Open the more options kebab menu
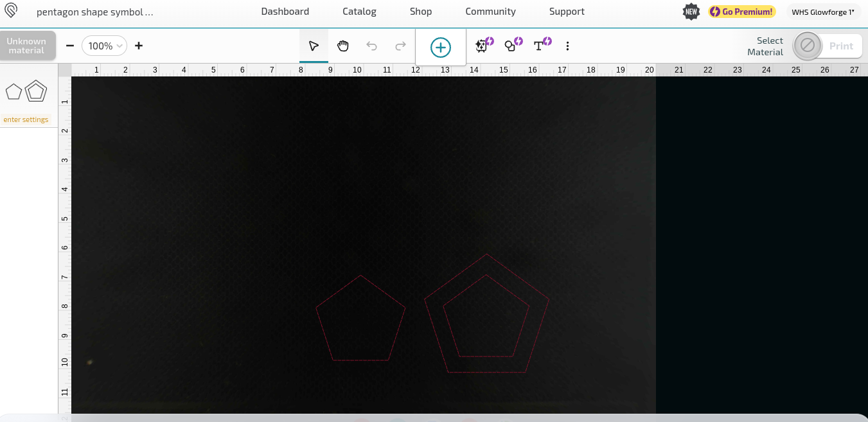868x422 pixels. (x=567, y=46)
